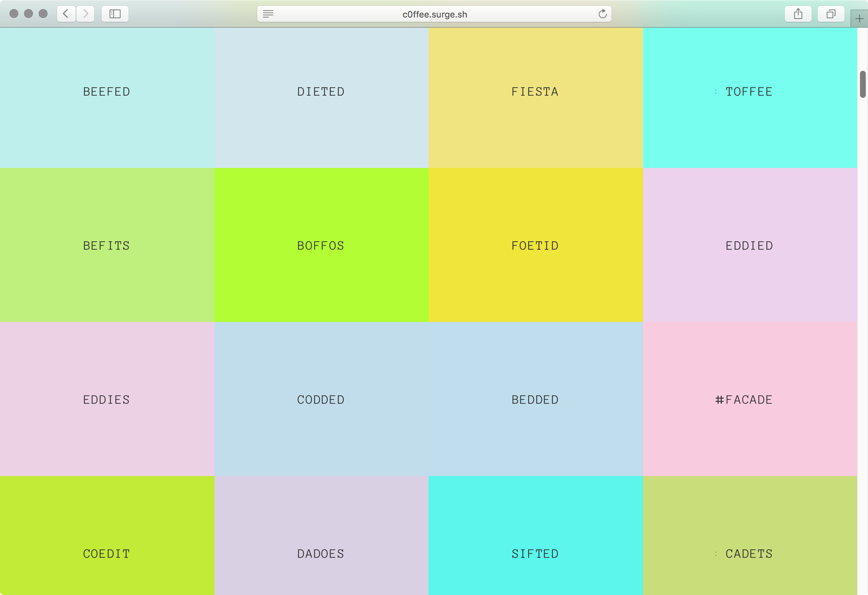Reload the c0ffee.surge.sh page
The height and width of the screenshot is (595, 868).
pyautogui.click(x=602, y=14)
